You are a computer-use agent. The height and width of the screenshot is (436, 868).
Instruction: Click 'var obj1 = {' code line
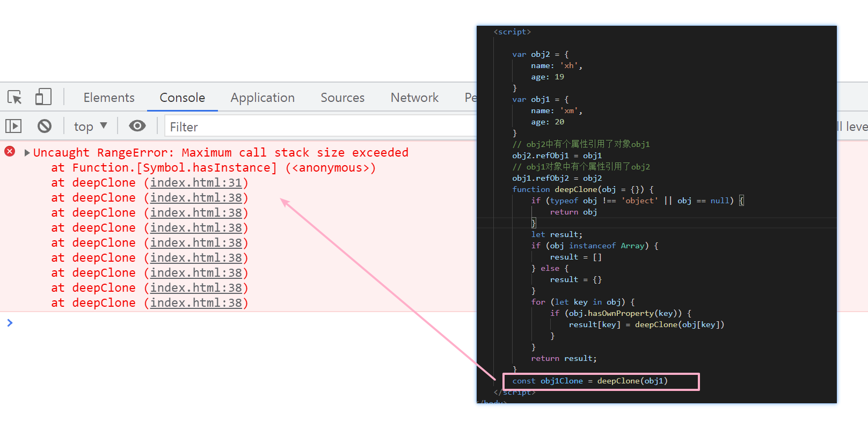coord(540,99)
